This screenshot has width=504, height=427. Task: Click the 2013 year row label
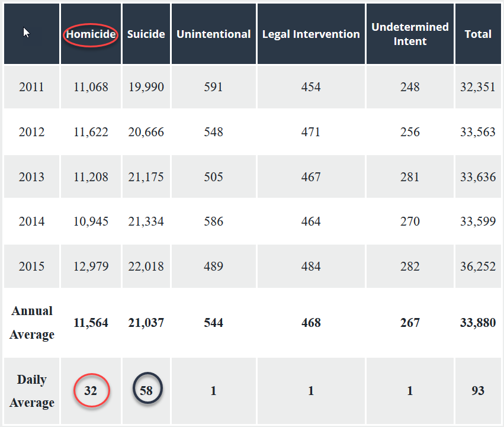pos(31,177)
